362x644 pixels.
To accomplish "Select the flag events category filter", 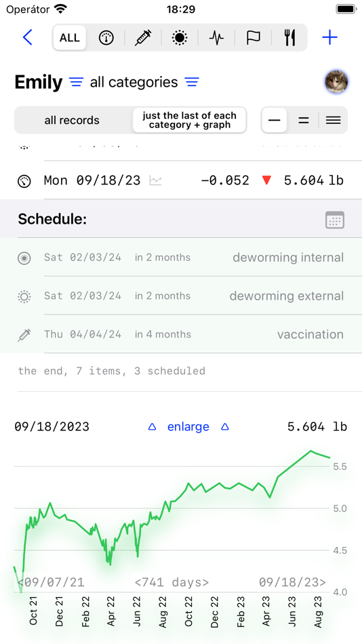I will (x=253, y=38).
